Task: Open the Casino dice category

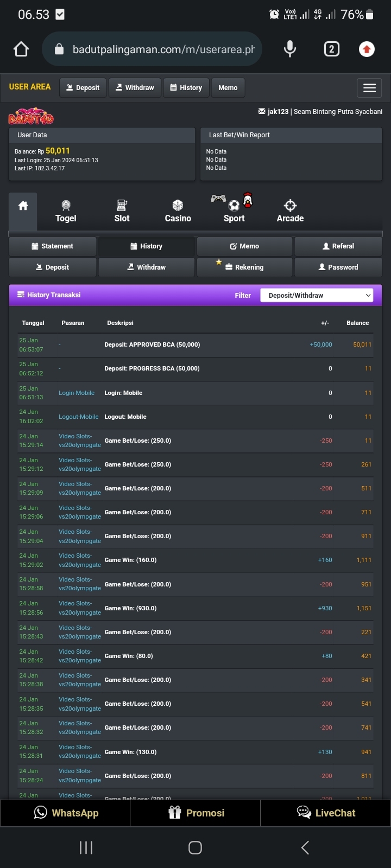Action: pos(178,211)
